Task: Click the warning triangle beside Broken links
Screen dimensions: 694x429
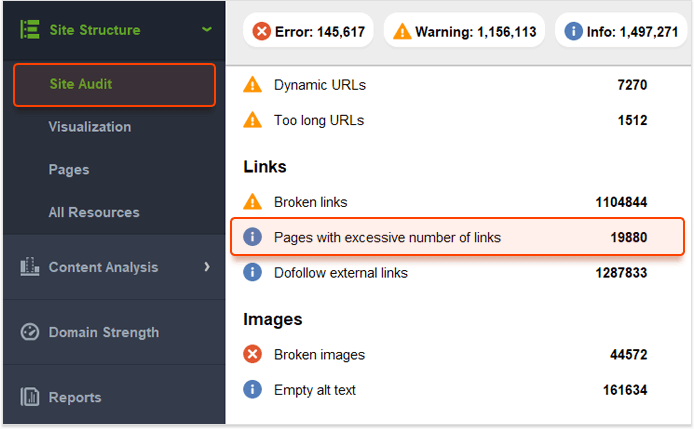Action: (252, 201)
